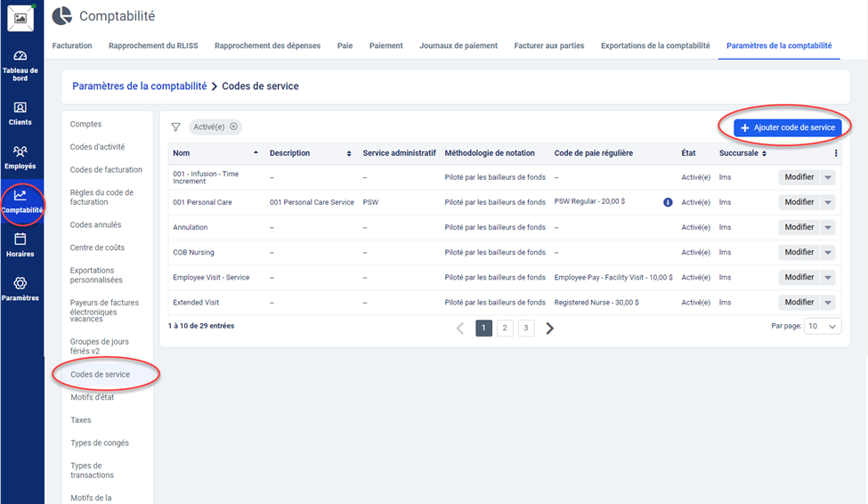Go to Employés in sidebar

point(20,158)
